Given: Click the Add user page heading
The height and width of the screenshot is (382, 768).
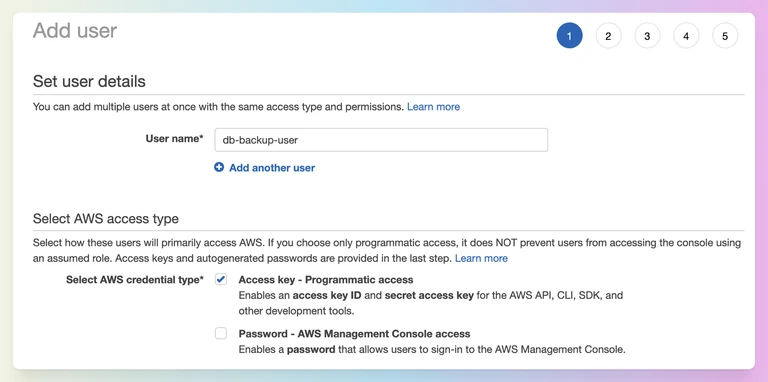Looking at the screenshot, I should coord(75,31).
